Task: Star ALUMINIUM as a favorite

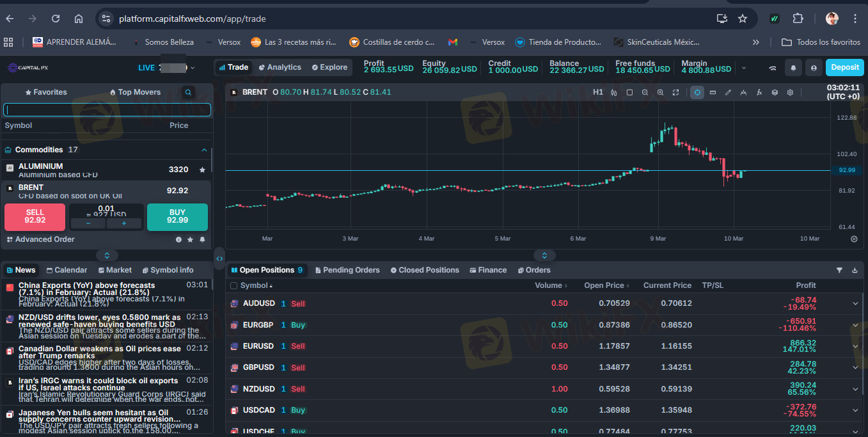Action: click(202, 170)
